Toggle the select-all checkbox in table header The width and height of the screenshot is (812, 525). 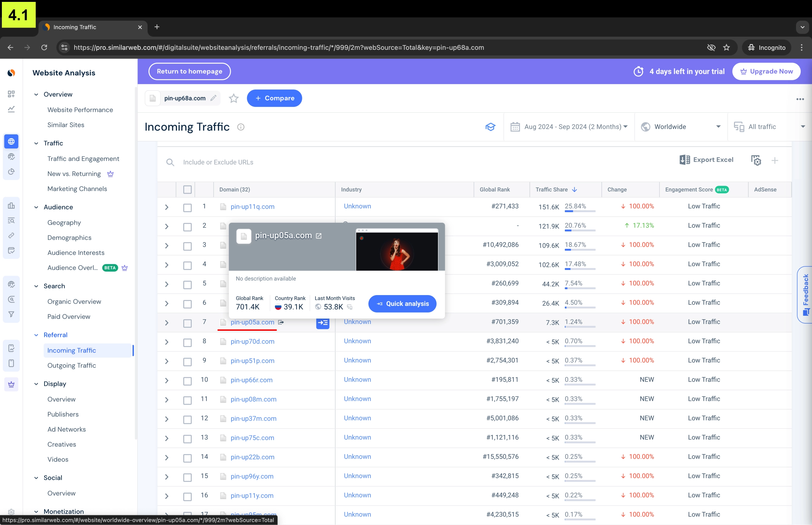pyautogui.click(x=187, y=190)
